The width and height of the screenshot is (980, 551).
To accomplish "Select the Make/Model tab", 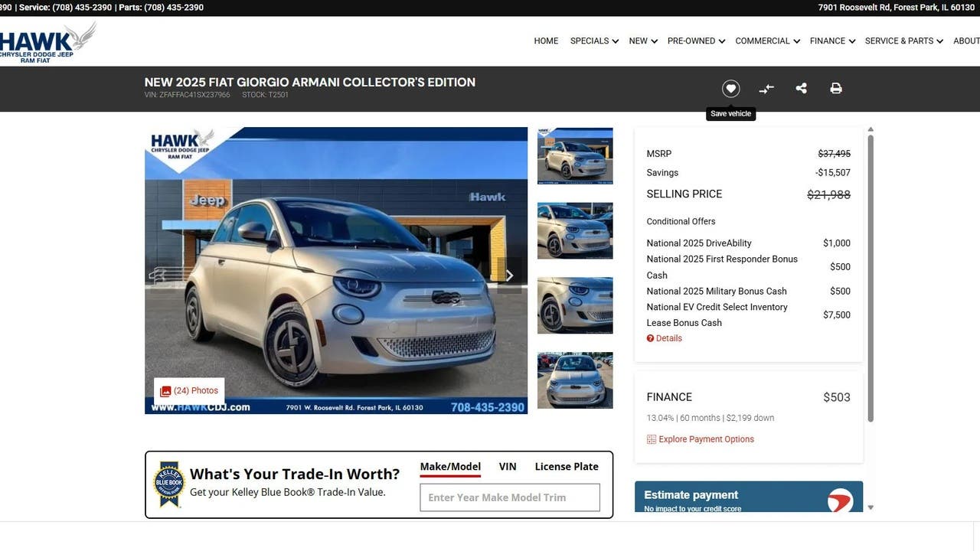I will tap(450, 467).
